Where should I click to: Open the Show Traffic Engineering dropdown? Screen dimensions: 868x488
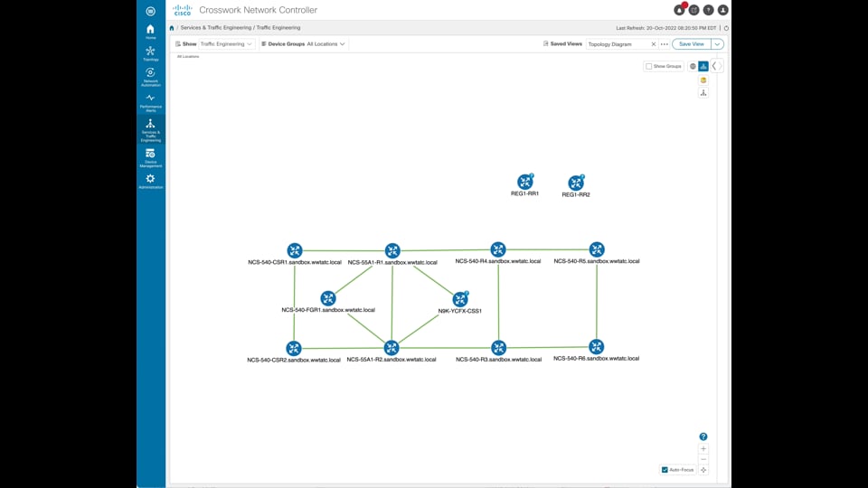[x=226, y=43]
